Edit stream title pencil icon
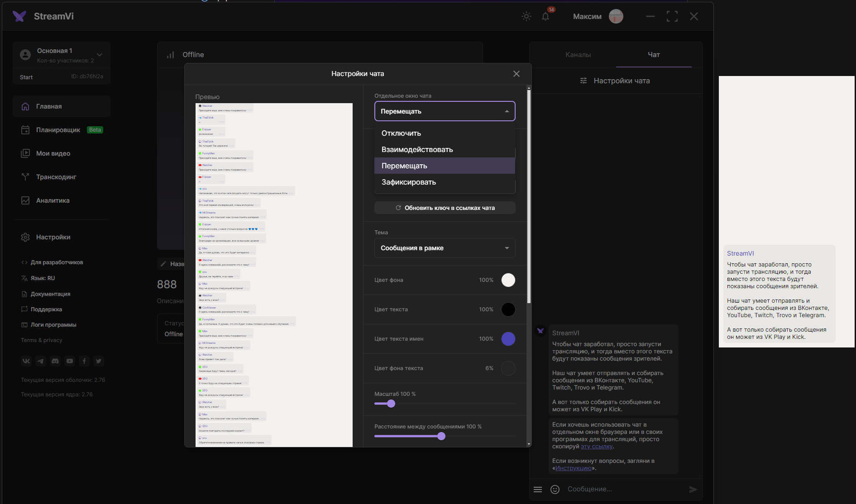 tap(163, 264)
